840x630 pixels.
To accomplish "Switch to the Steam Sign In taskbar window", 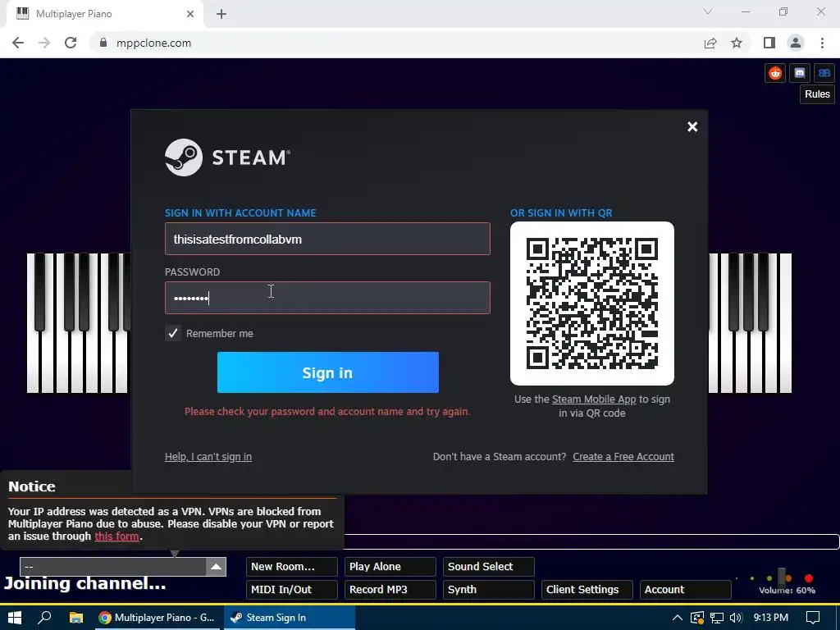I will click(290, 618).
